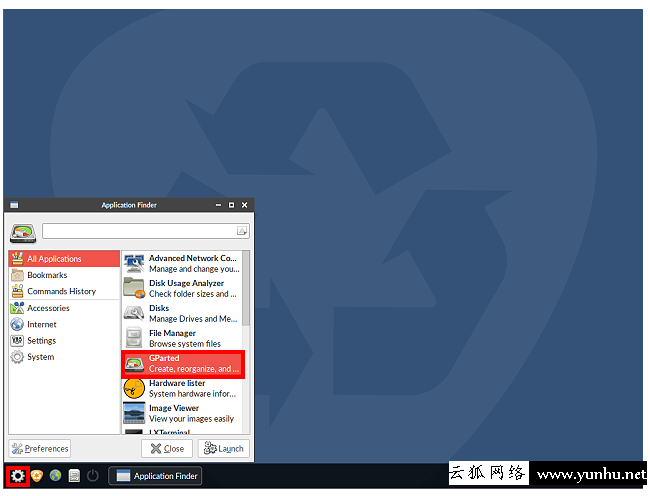Choose the Internet category
The image size is (650, 496).
point(64,324)
